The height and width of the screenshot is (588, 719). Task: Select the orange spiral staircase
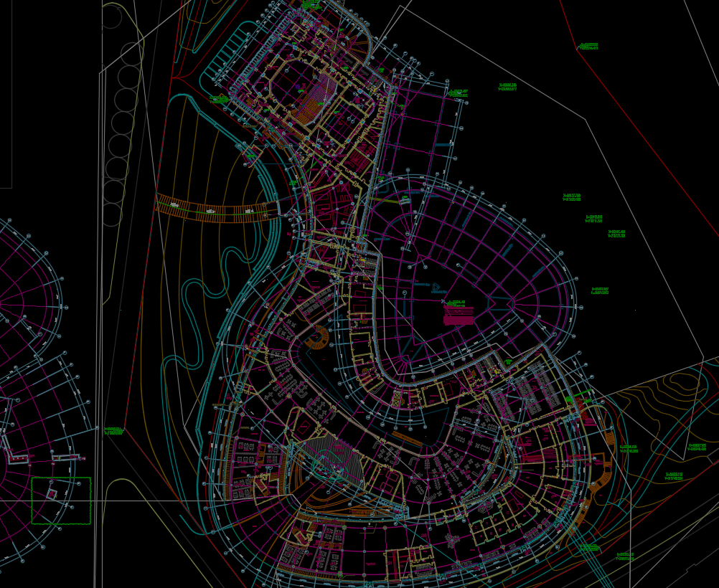pyautogui.click(x=318, y=336)
